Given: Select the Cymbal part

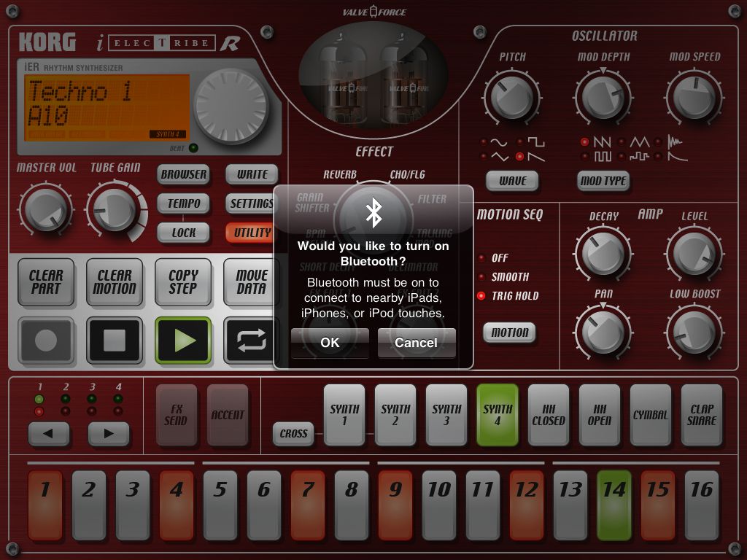Looking at the screenshot, I should (x=651, y=415).
